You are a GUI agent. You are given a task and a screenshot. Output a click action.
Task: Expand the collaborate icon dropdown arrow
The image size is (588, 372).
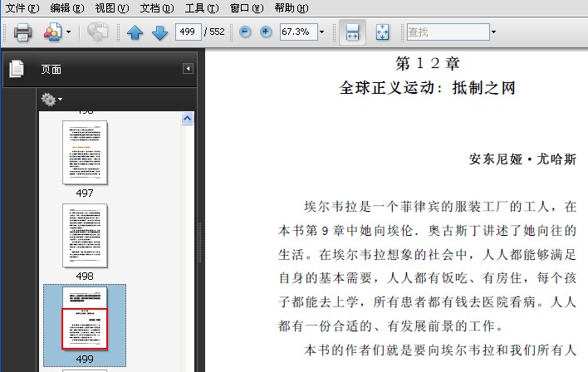click(68, 32)
